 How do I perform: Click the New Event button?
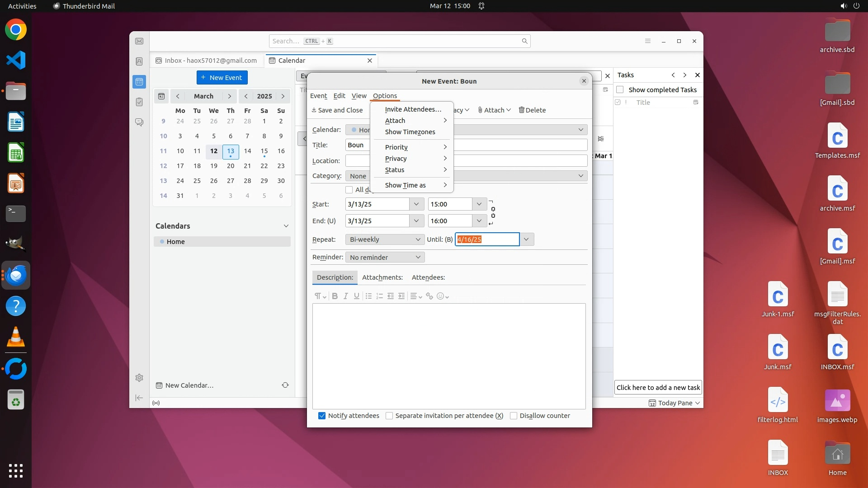[x=222, y=78]
